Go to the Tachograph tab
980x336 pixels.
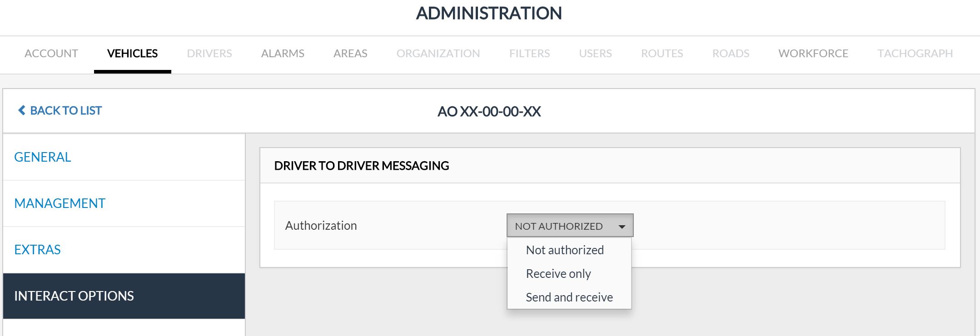915,54
